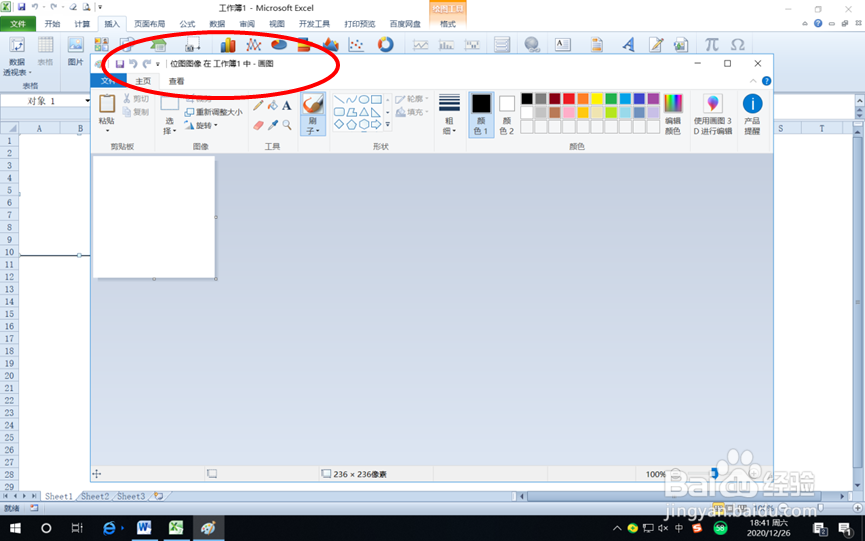
Task: Switch to Sheet2 tab in Excel
Action: coord(95,496)
